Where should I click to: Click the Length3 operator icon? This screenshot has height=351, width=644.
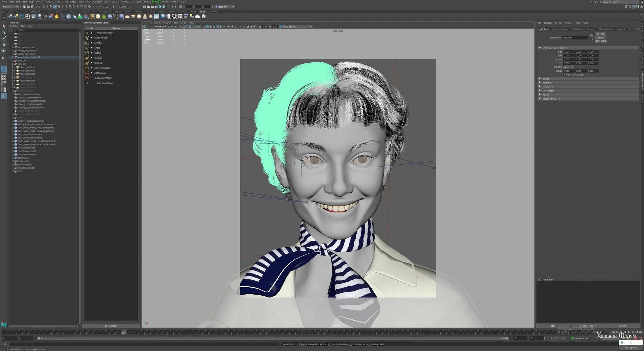pos(87,43)
